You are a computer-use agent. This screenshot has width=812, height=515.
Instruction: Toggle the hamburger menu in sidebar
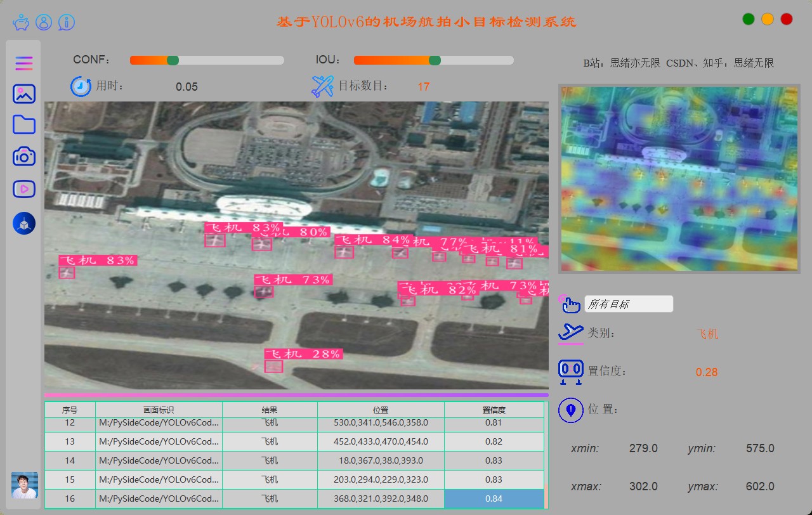(24, 63)
